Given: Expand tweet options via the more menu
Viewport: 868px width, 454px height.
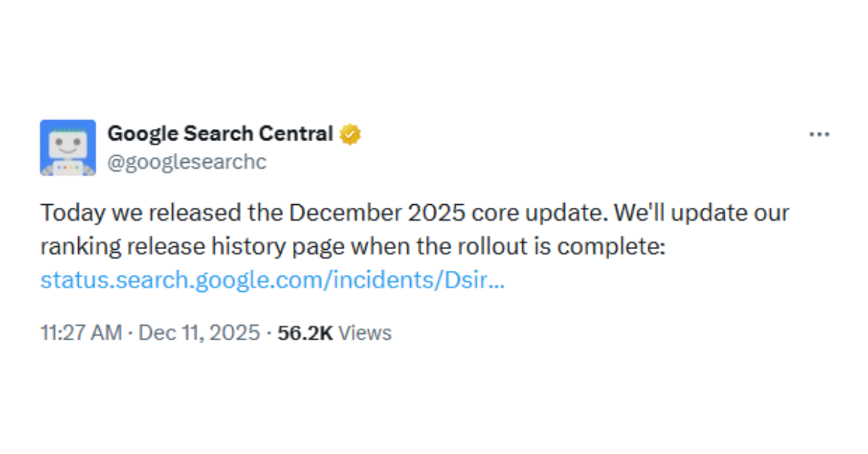Looking at the screenshot, I should 820,133.
